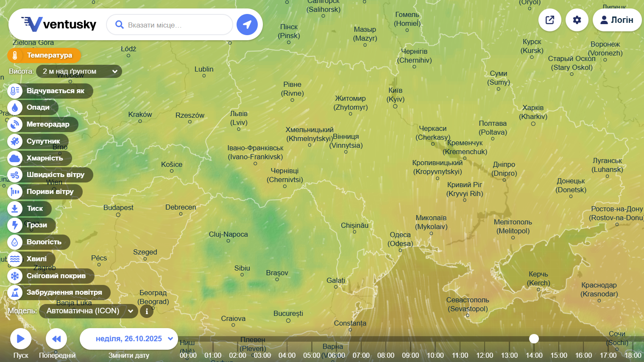Image resolution: width=644 pixels, height=362 pixels.
Task: Open the date picker неділя, 26.10.2025
Action: (x=129, y=339)
